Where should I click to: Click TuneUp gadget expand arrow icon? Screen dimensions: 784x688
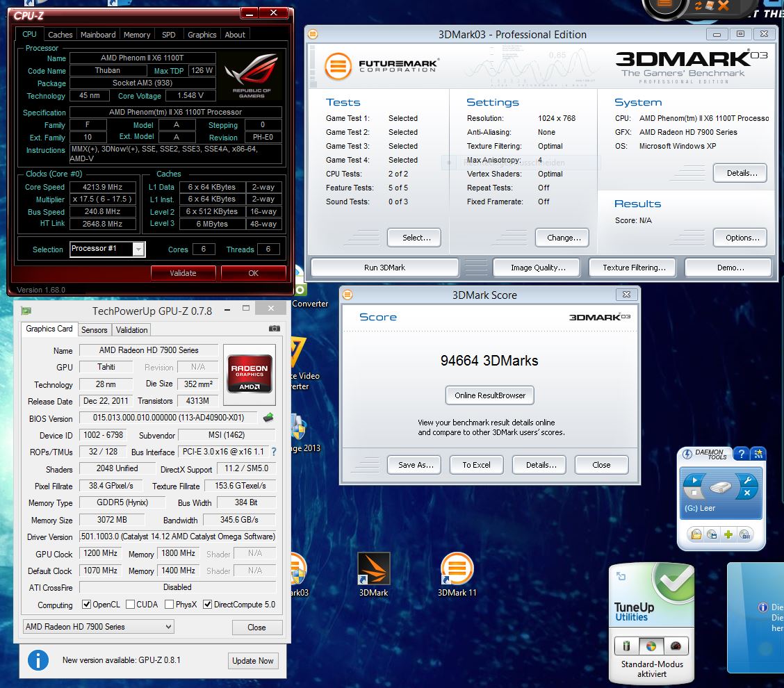click(621, 576)
